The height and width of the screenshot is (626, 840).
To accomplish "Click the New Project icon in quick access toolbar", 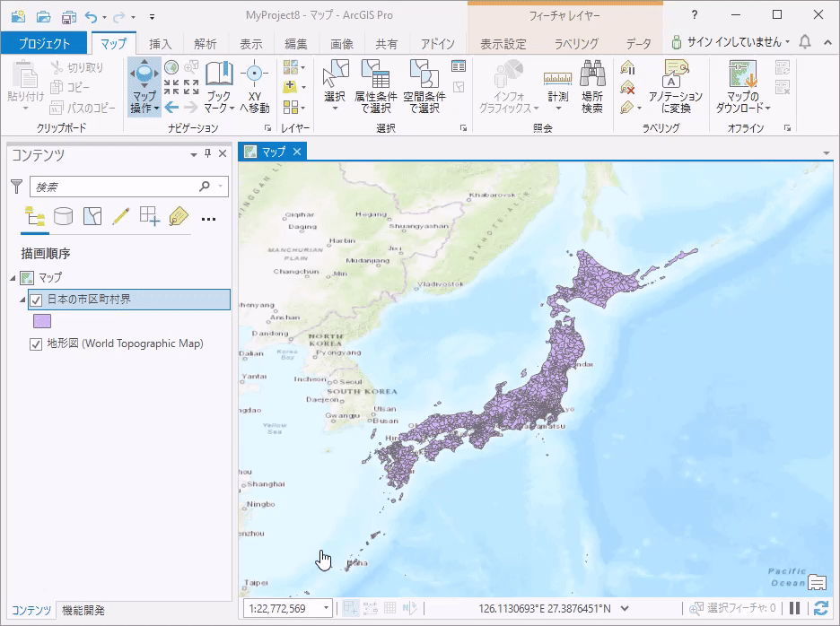I will pyautogui.click(x=18, y=16).
